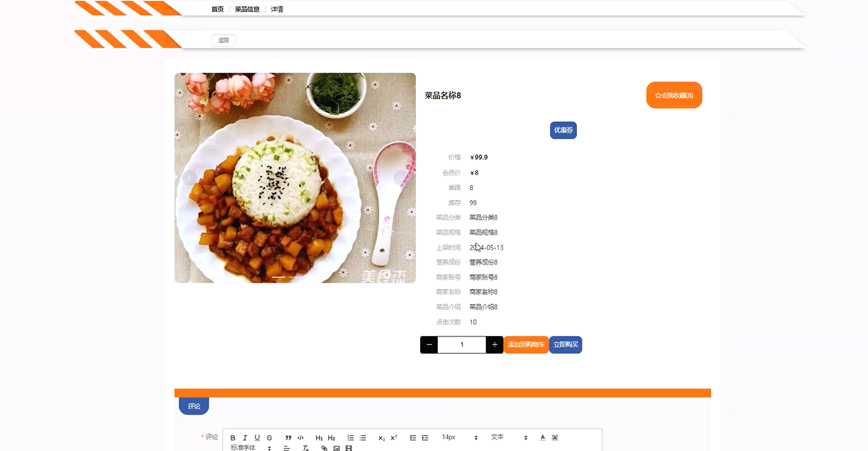
Task: Open the text color picker
Action: (543, 438)
